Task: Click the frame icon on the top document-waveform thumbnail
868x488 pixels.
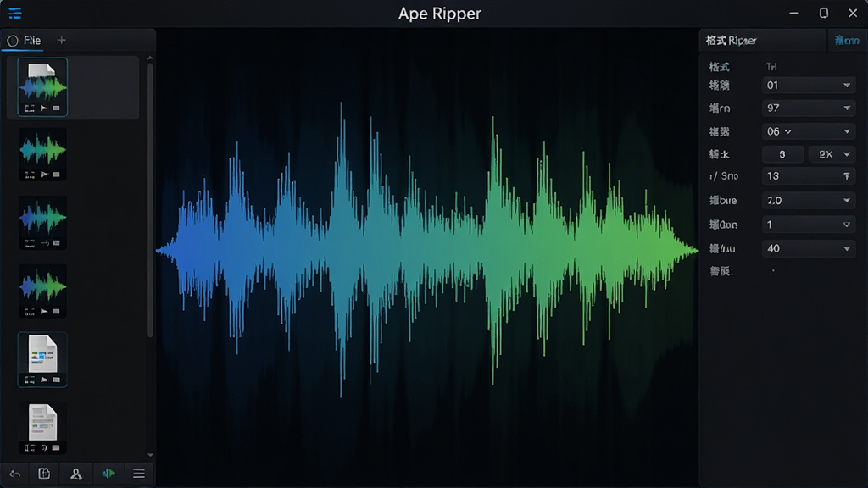Action: tap(30, 108)
